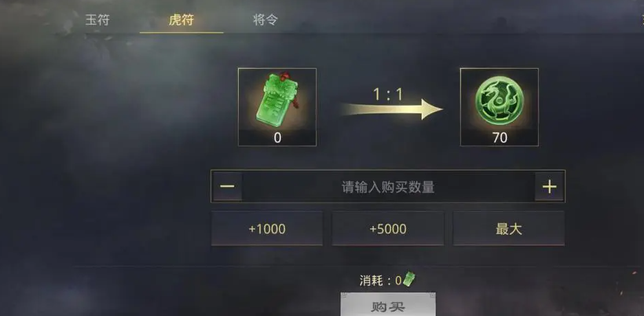Viewport: 644px width, 316px height.
Task: Focus the 请输入购买数量 input field
Action: (388, 186)
